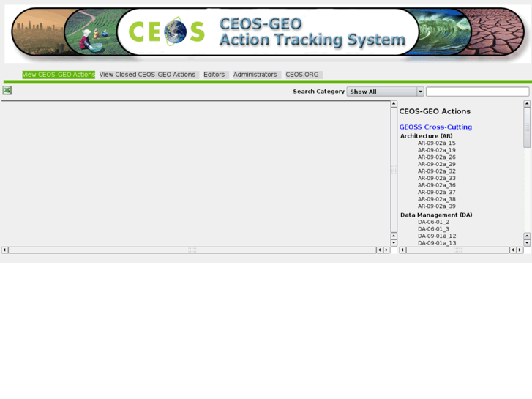
Task: Select action DA-09-01a_12
Action: tap(437, 236)
